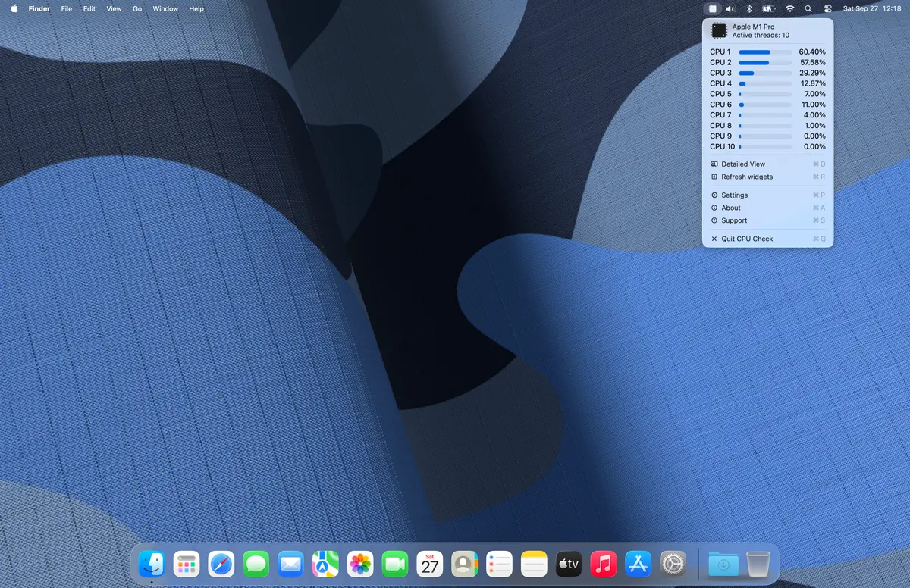Open the Music app in the Dock
Viewport: 910px width, 588px height.
click(x=603, y=564)
